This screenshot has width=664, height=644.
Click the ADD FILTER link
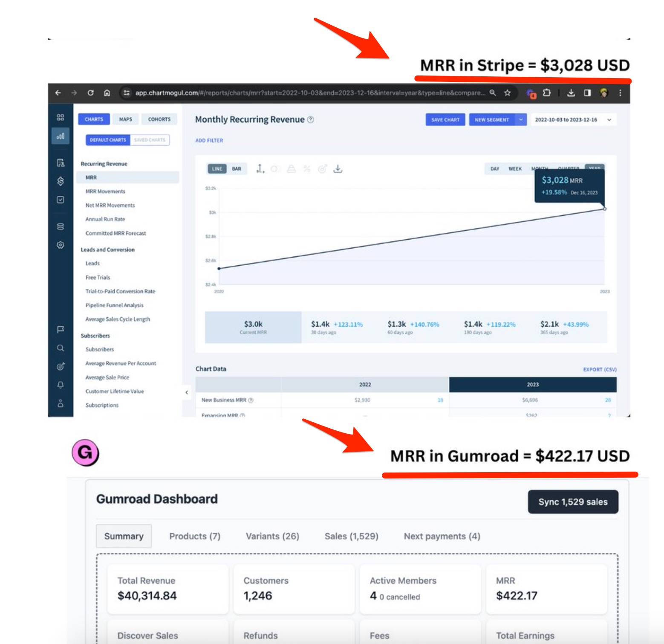[x=209, y=140]
